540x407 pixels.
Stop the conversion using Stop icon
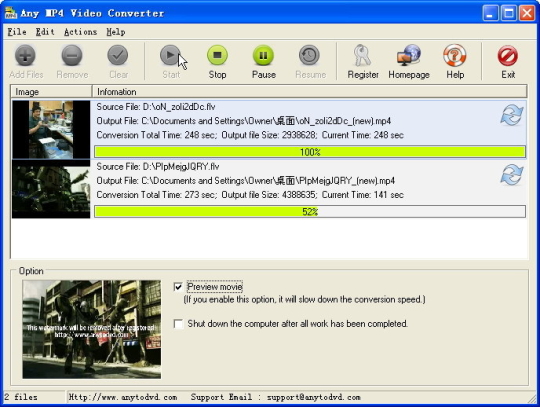pyautogui.click(x=217, y=55)
